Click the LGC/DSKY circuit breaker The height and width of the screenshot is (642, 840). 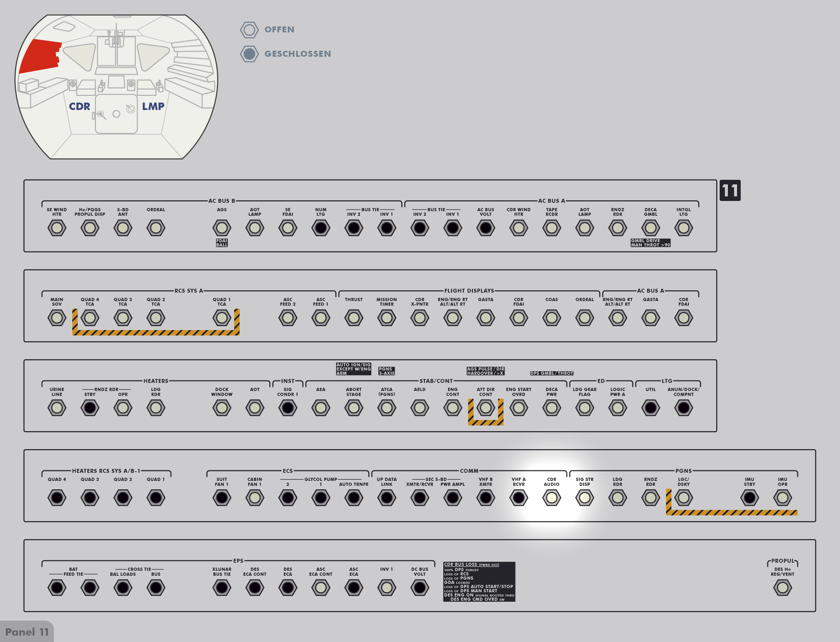click(683, 497)
